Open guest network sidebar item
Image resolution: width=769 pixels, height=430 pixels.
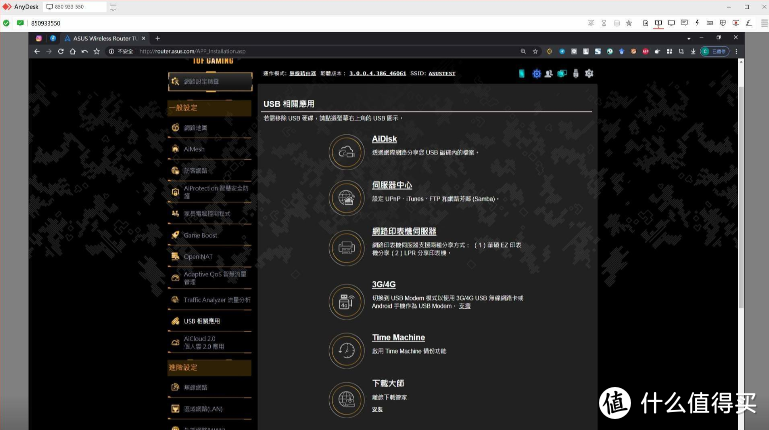click(210, 171)
